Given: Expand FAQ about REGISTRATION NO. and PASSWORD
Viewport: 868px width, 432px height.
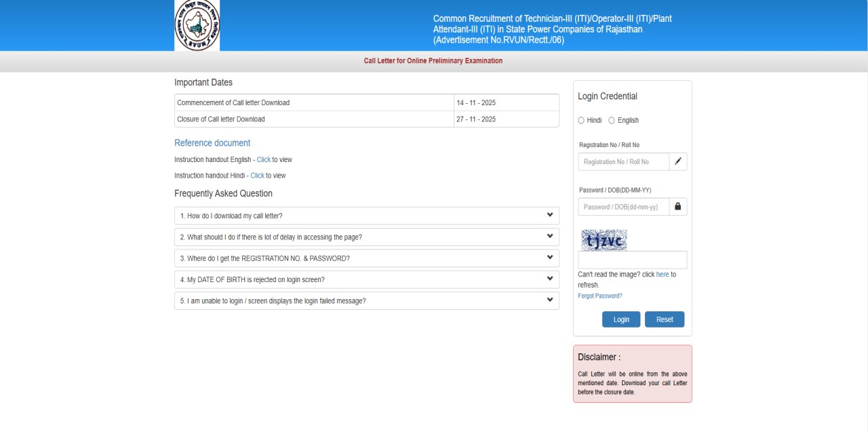Looking at the screenshot, I should pos(366,258).
